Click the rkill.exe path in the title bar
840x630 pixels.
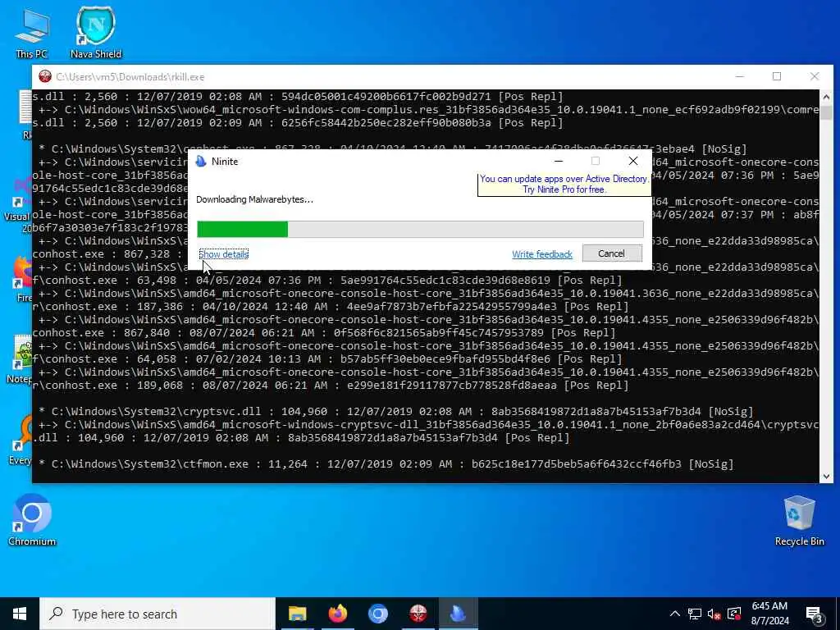[130, 77]
